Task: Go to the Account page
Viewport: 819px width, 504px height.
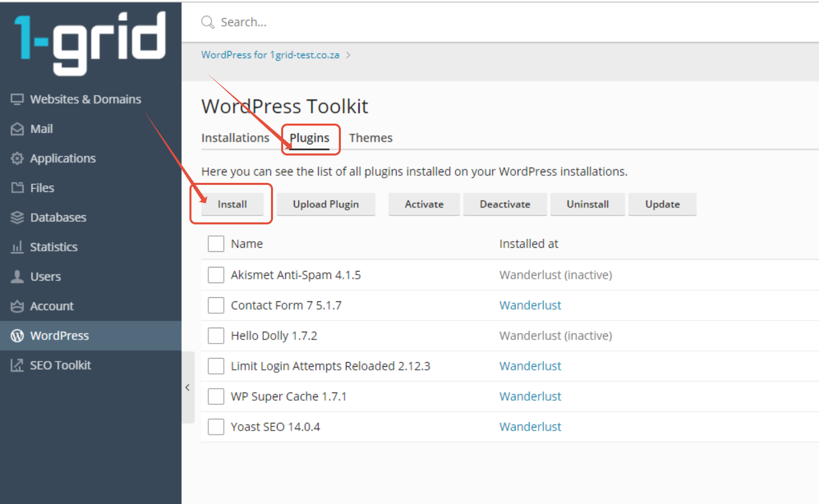Action: (x=91, y=306)
